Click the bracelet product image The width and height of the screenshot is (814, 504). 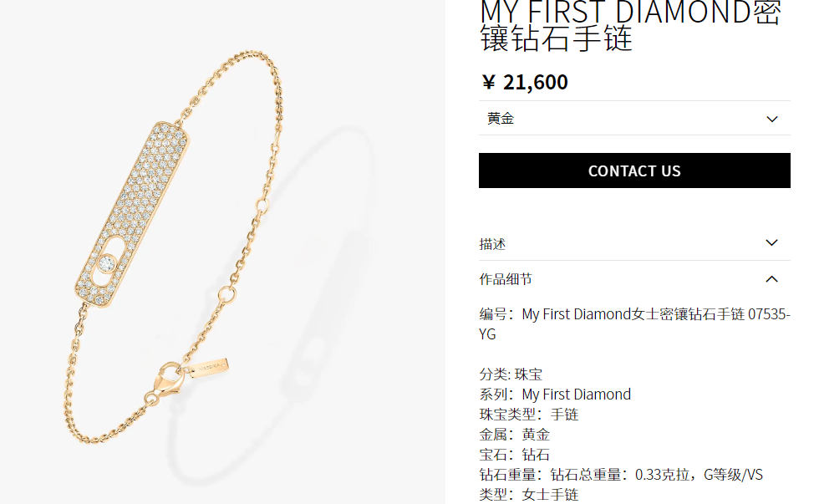pyautogui.click(x=222, y=252)
